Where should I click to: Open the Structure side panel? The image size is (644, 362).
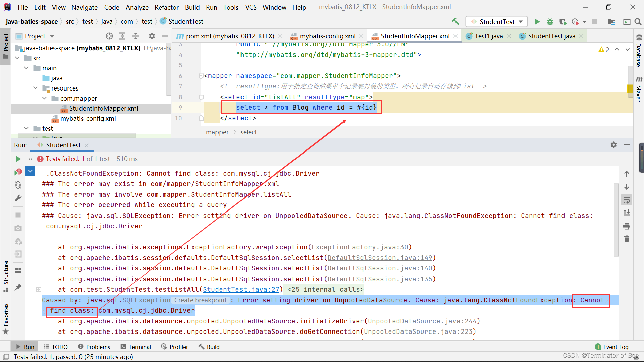pyautogui.click(x=6, y=276)
